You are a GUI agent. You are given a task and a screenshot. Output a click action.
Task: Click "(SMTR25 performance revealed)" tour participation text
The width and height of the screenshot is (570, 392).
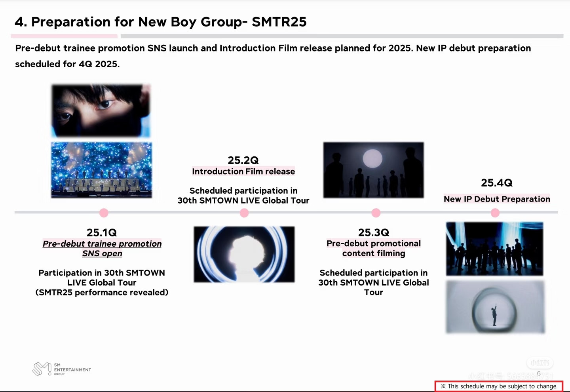click(102, 293)
